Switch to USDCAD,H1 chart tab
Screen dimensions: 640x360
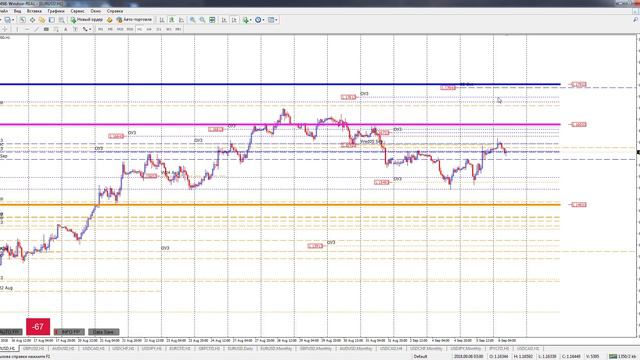[93, 349]
